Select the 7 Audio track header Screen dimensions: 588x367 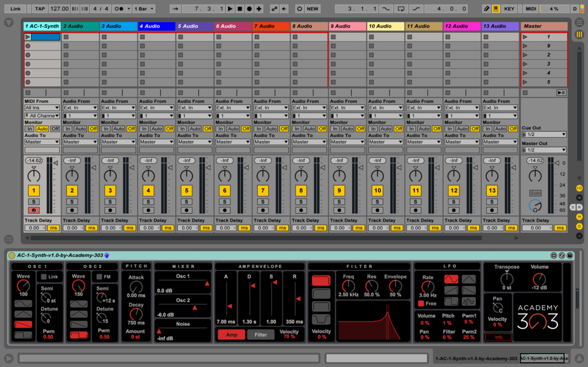[271, 27]
